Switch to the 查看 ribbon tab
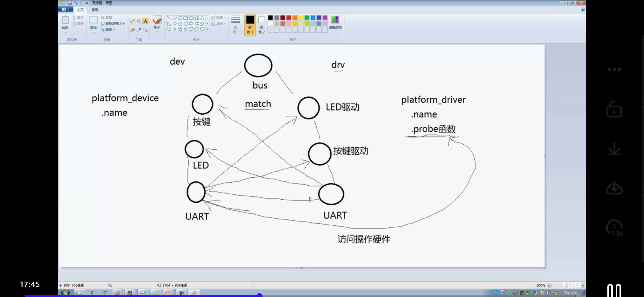The image size is (644, 297). pos(95,10)
